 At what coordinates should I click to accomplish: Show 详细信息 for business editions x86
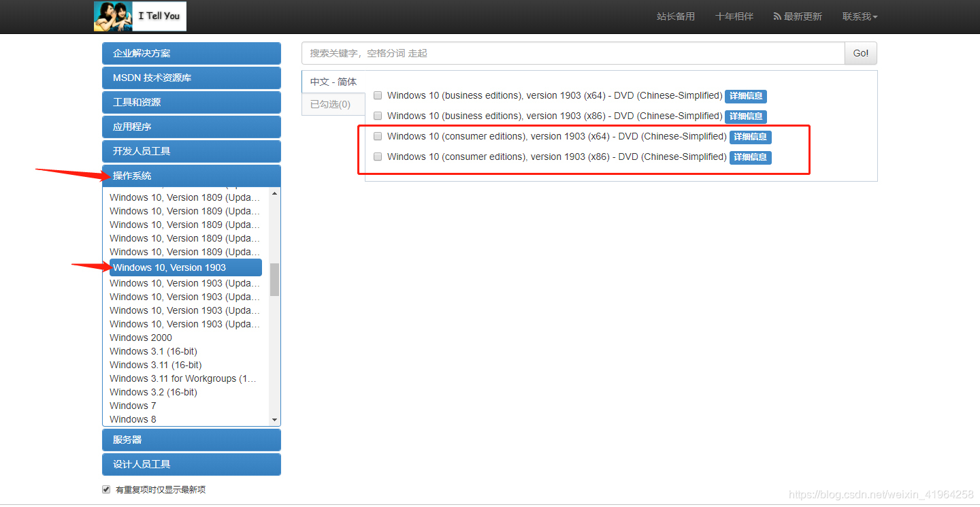coord(746,116)
